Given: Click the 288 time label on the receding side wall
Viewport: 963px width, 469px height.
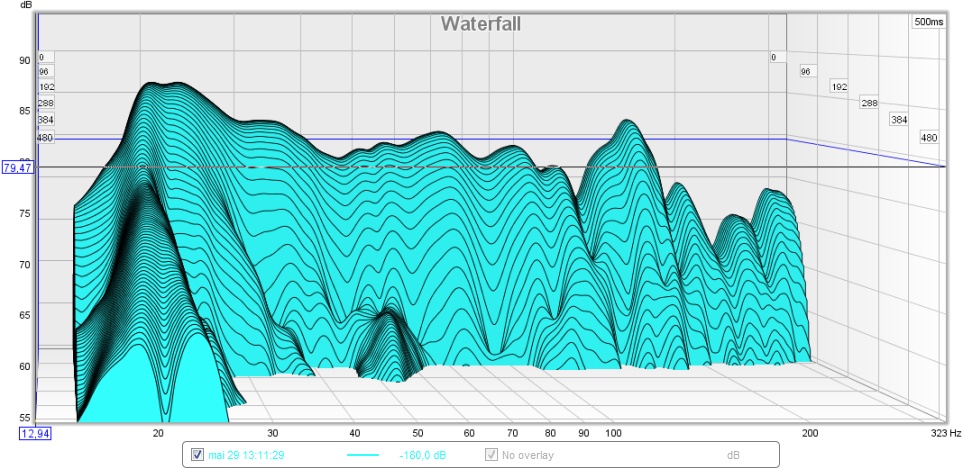Looking at the screenshot, I should pyautogui.click(x=869, y=103).
